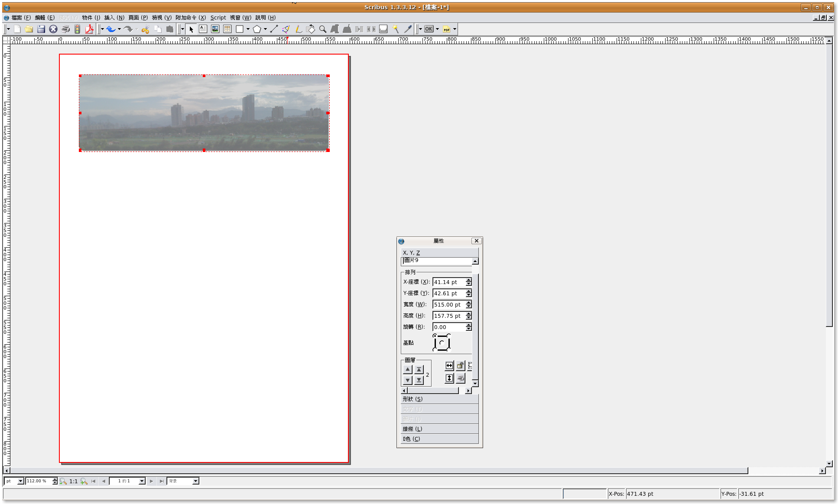This screenshot has width=838, height=504.
Task: Click the Properties panel horizontal scrollbar
Action: tap(433, 391)
